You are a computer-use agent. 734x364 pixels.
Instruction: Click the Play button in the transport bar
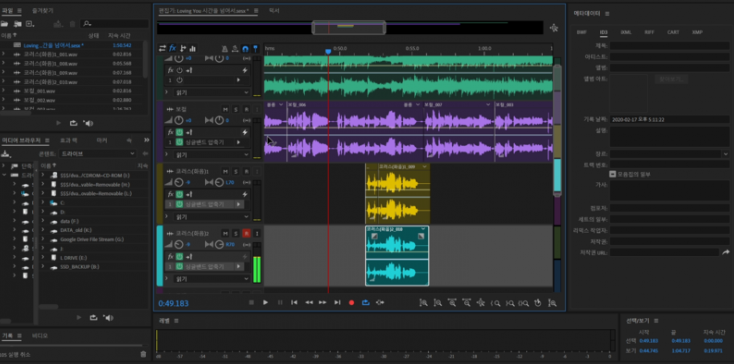click(x=265, y=302)
